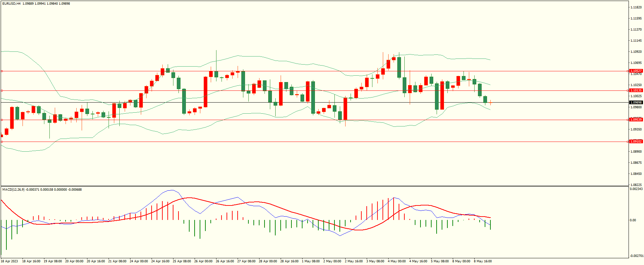
Task: Select the 1 May 08:00 time label
Action: 311,261
